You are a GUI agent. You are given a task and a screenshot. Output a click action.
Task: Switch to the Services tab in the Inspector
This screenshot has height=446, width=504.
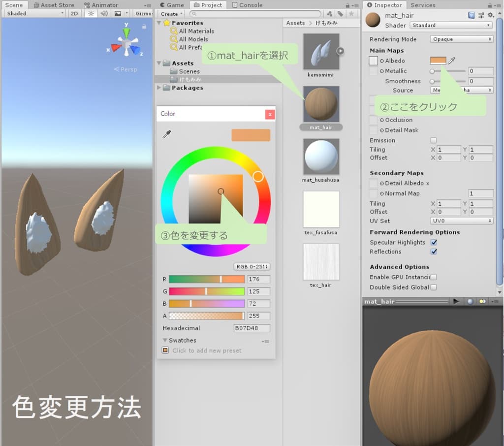click(422, 5)
